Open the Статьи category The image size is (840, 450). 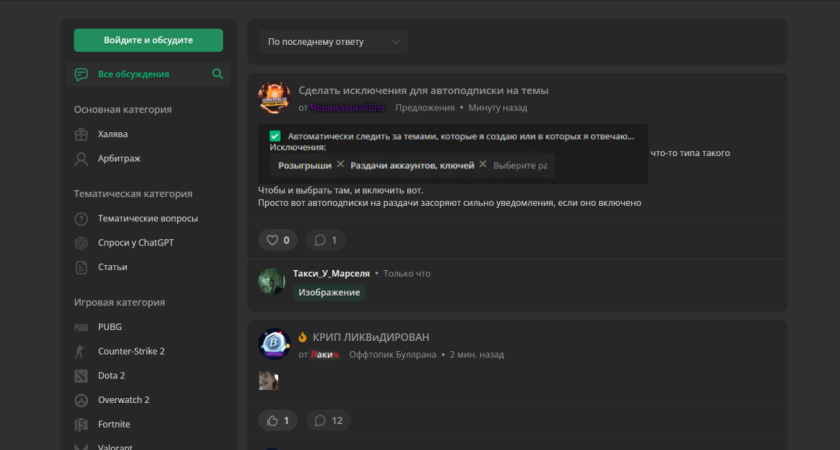click(112, 267)
